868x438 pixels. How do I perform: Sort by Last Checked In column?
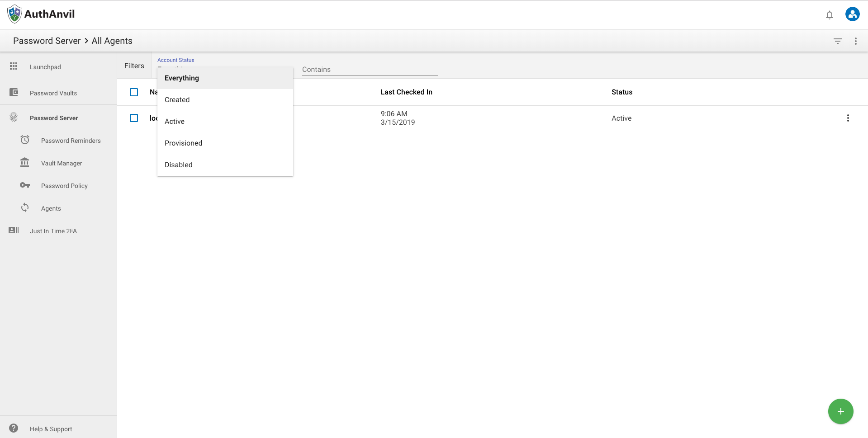(x=407, y=92)
